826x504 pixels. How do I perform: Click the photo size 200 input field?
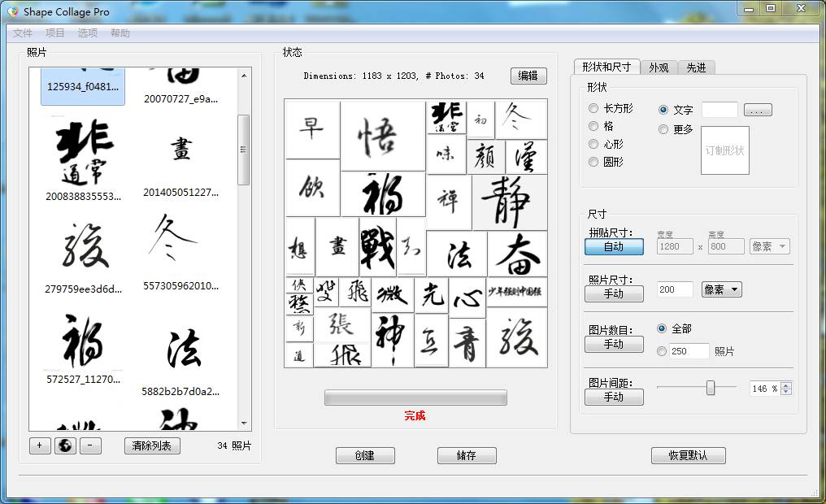click(x=675, y=289)
